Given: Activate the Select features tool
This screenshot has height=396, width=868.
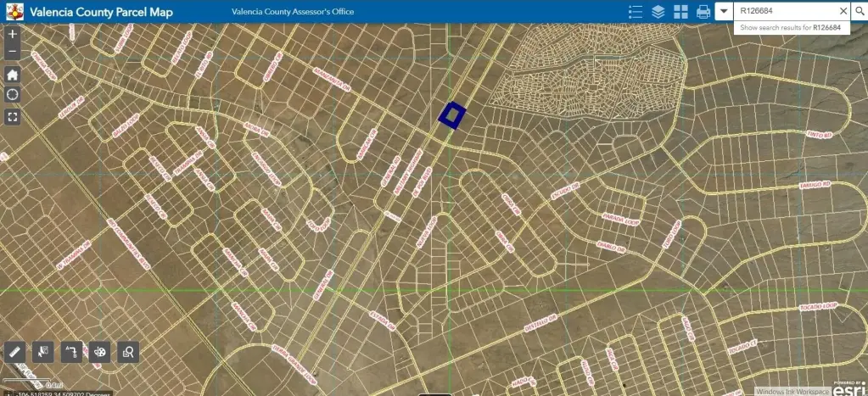Looking at the screenshot, I should 42,351.
